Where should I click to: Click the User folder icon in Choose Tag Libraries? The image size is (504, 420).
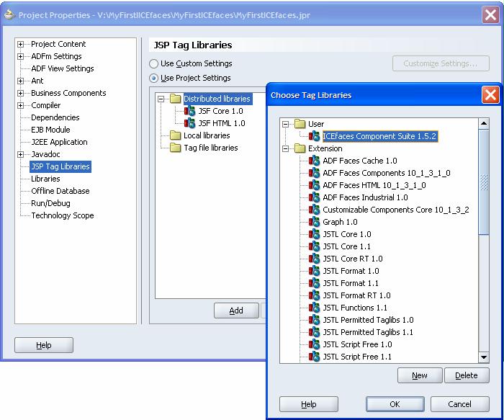pos(300,124)
